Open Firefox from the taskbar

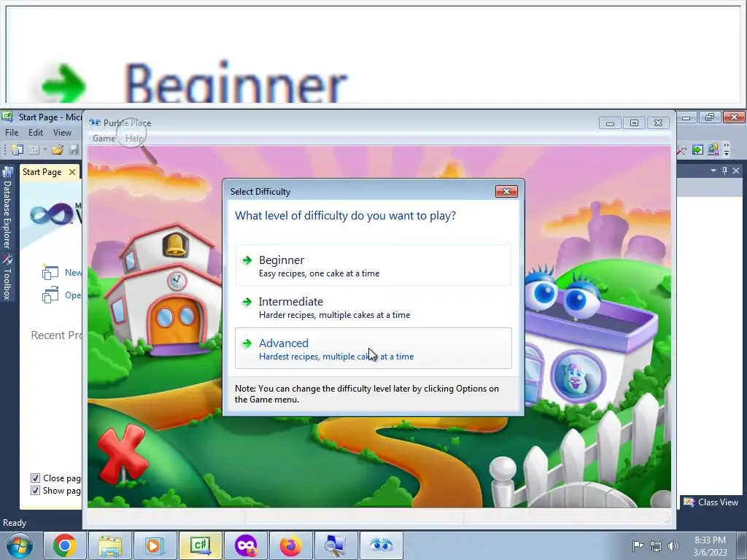coord(290,545)
